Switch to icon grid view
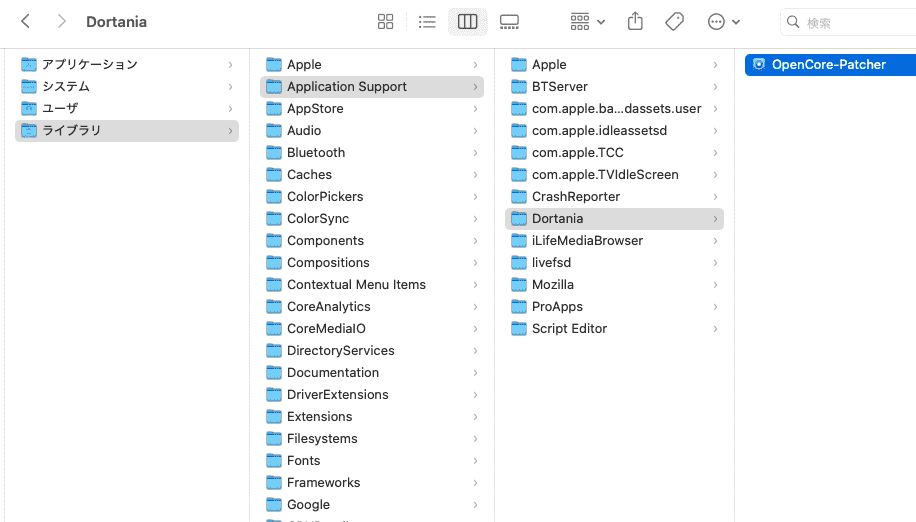 386,22
